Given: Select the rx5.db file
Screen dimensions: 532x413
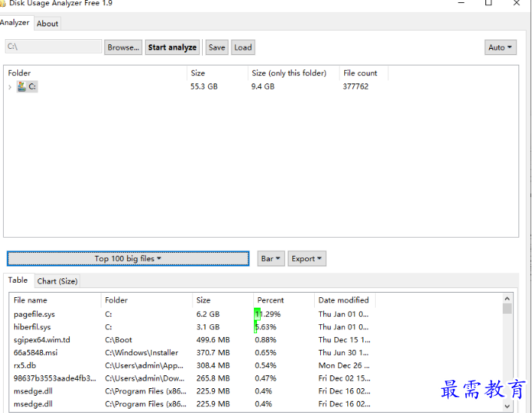Looking at the screenshot, I should pyautogui.click(x=25, y=366).
